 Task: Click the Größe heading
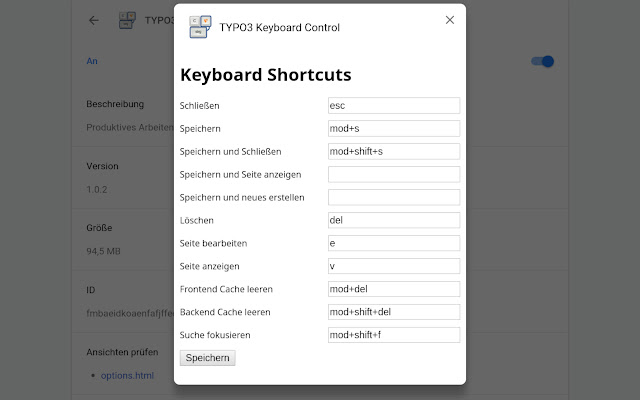[x=99, y=228]
